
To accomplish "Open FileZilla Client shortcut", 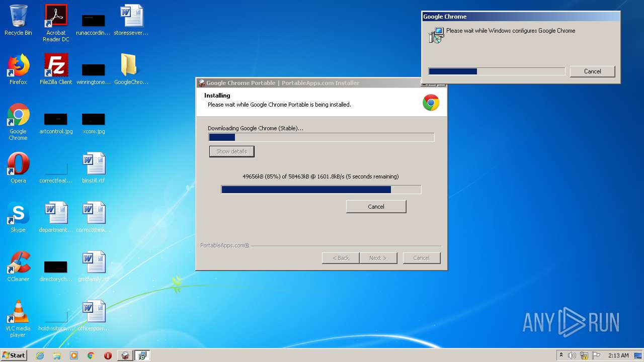I will [56, 70].
